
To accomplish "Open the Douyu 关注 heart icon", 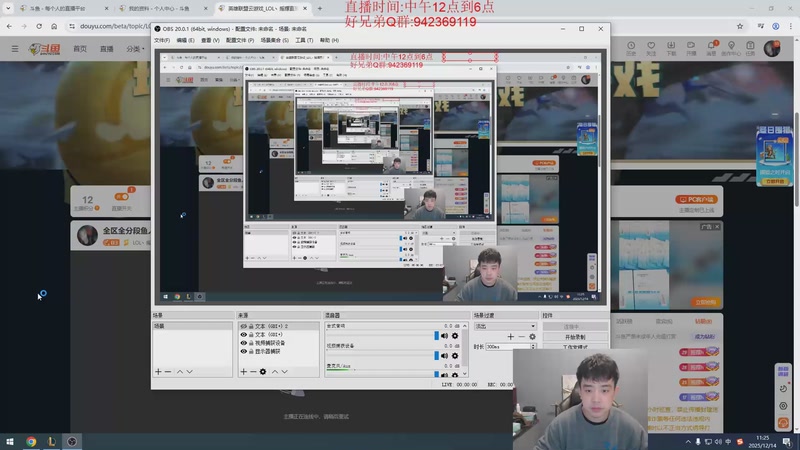I will click(x=651, y=48).
